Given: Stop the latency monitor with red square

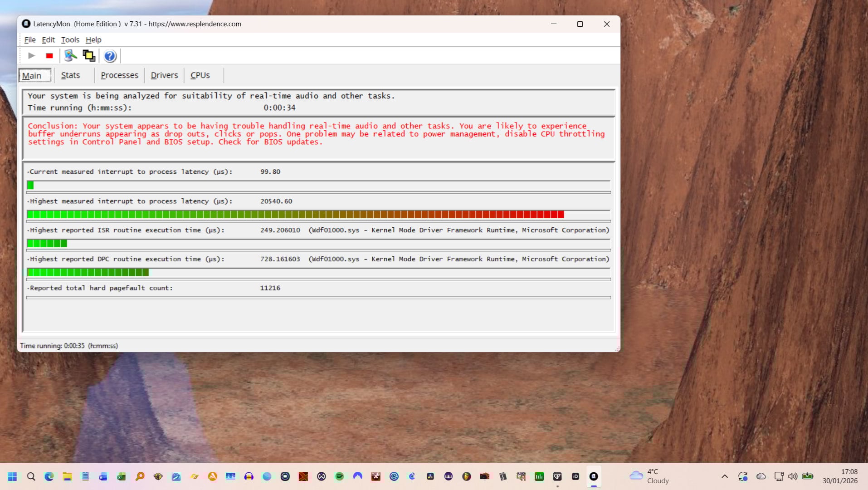Looking at the screenshot, I should [x=49, y=56].
